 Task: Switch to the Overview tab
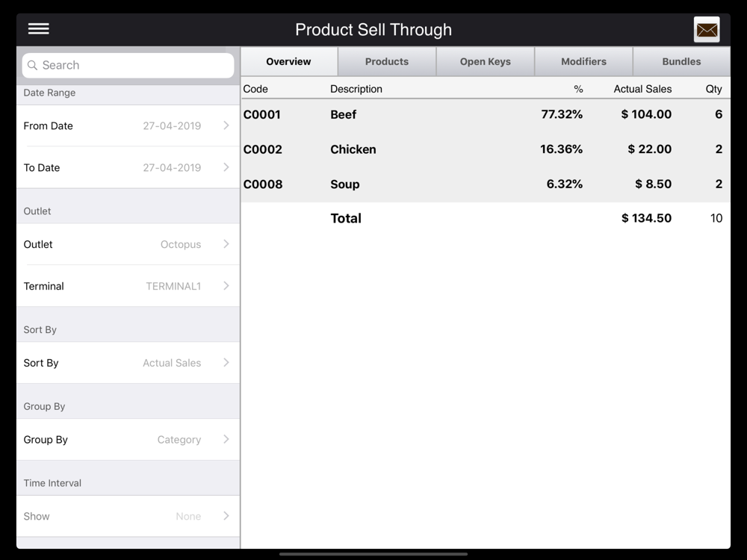click(288, 62)
